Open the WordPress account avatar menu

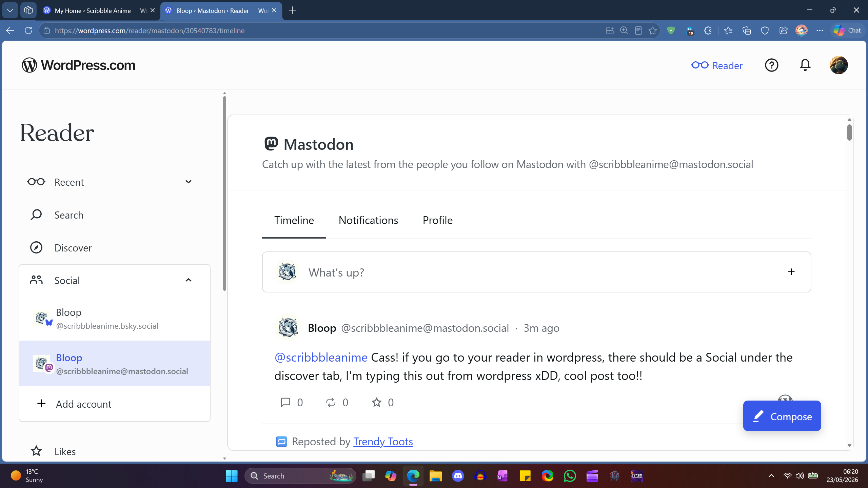click(x=839, y=65)
